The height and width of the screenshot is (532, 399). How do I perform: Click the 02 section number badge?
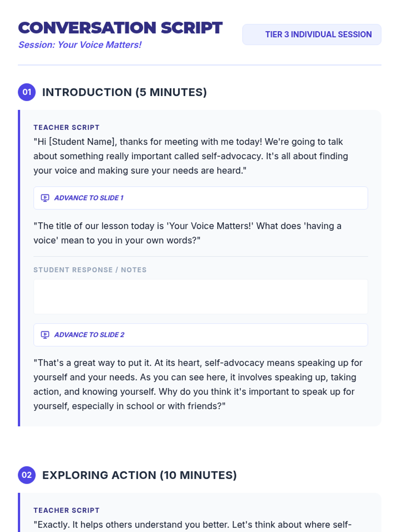pyautogui.click(x=27, y=475)
